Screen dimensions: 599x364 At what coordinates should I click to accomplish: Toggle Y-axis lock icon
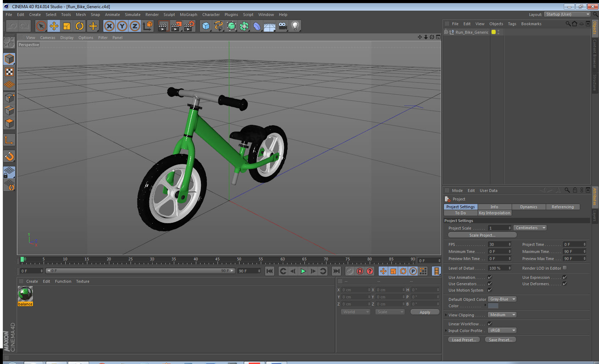[122, 26]
